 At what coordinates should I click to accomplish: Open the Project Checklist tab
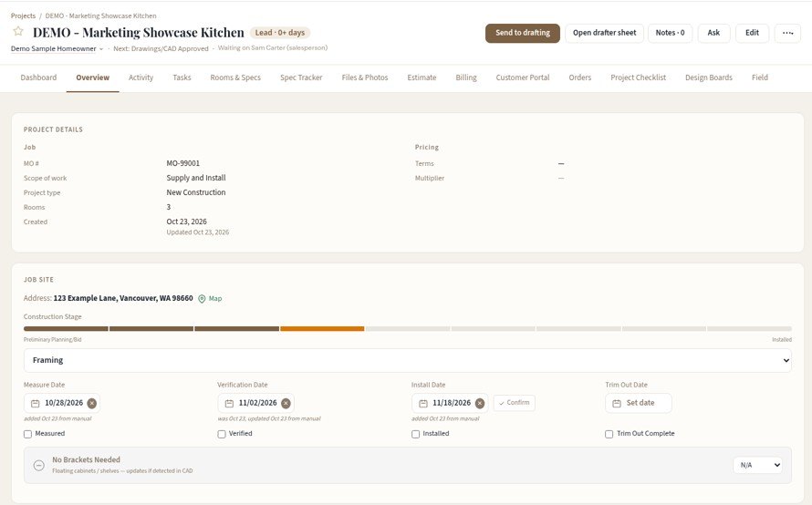coord(638,77)
